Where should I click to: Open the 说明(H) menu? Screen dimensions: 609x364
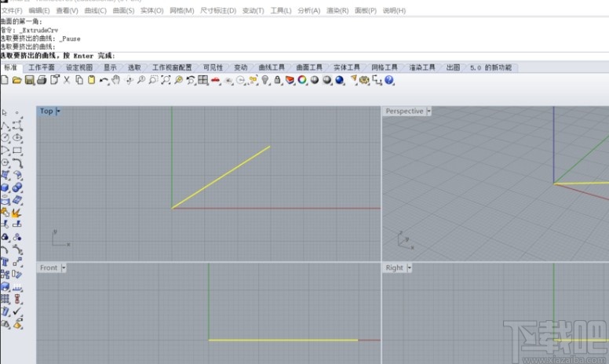click(394, 10)
